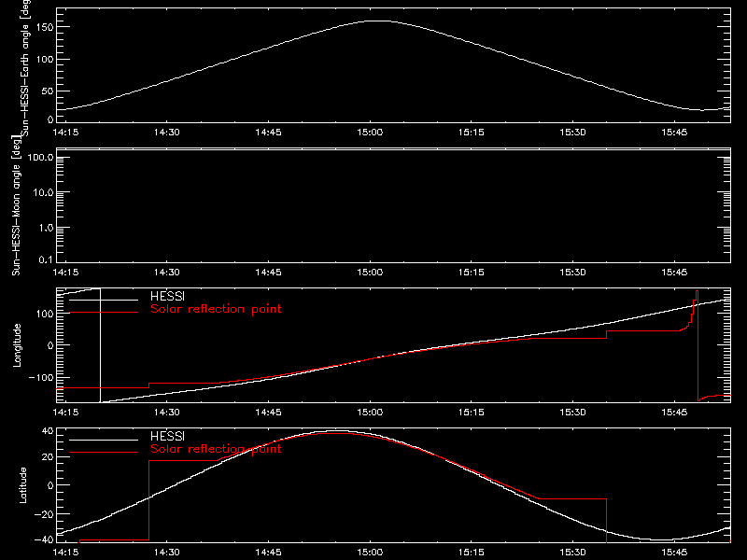
Task: Click the Sun-HESSI-Earth angle axis label
Action: [x=25, y=67]
